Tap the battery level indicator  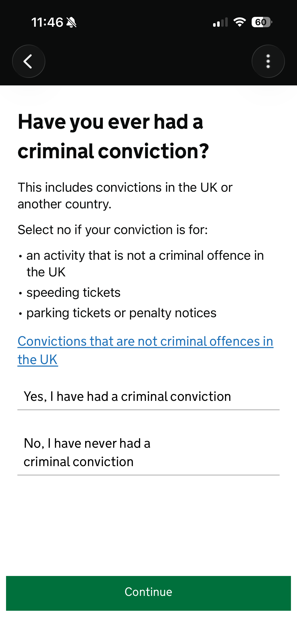pyautogui.click(x=261, y=22)
